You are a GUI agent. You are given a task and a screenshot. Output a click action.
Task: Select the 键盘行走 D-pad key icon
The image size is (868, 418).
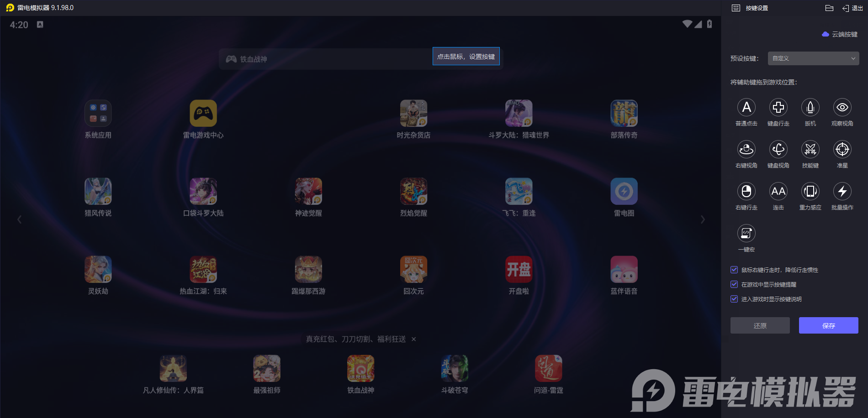pos(778,107)
